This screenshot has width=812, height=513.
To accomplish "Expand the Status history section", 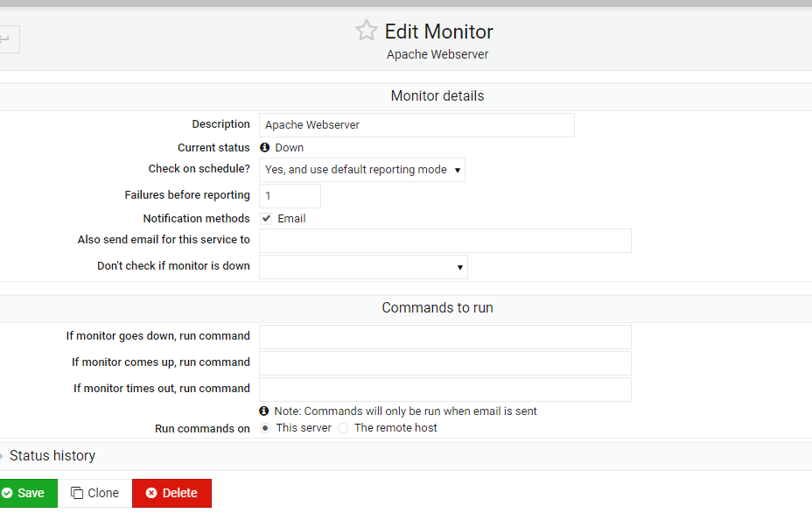I will (52, 456).
